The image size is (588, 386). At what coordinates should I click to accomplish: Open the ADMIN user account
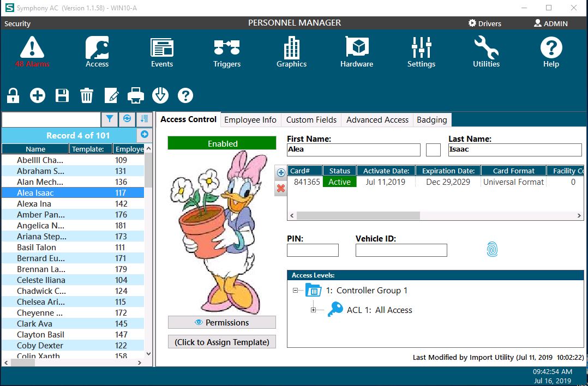click(550, 23)
